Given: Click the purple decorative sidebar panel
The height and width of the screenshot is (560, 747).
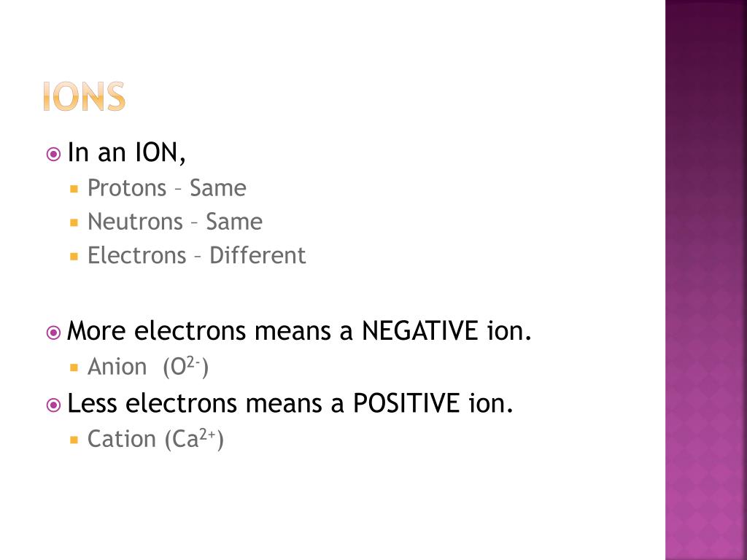Looking at the screenshot, I should pos(705,280).
